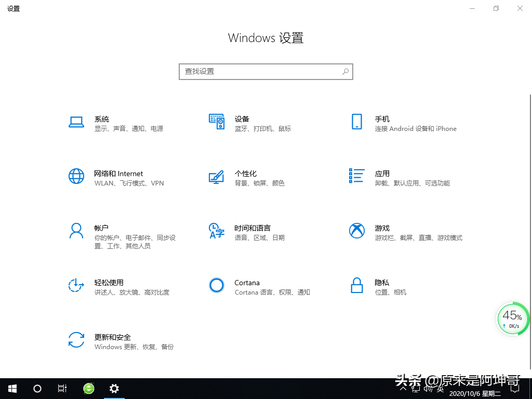The width and height of the screenshot is (532, 399).
Task: Click the text 讲述人、放大镜、高对比度
Action: [132, 292]
